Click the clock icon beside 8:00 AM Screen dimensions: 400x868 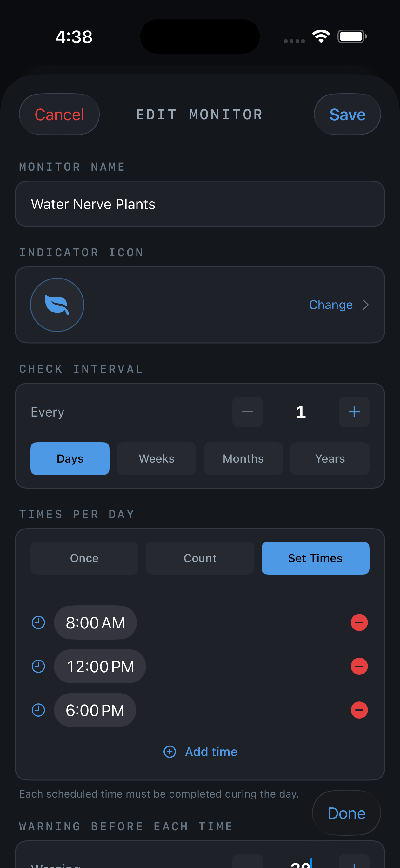pos(38,622)
